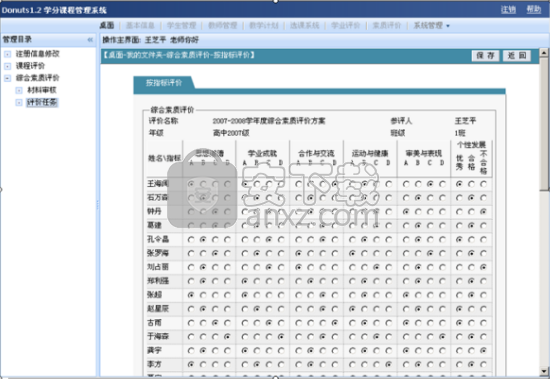Open the 选课系统 menu
This screenshot has width=550, height=379.
pyautogui.click(x=304, y=25)
